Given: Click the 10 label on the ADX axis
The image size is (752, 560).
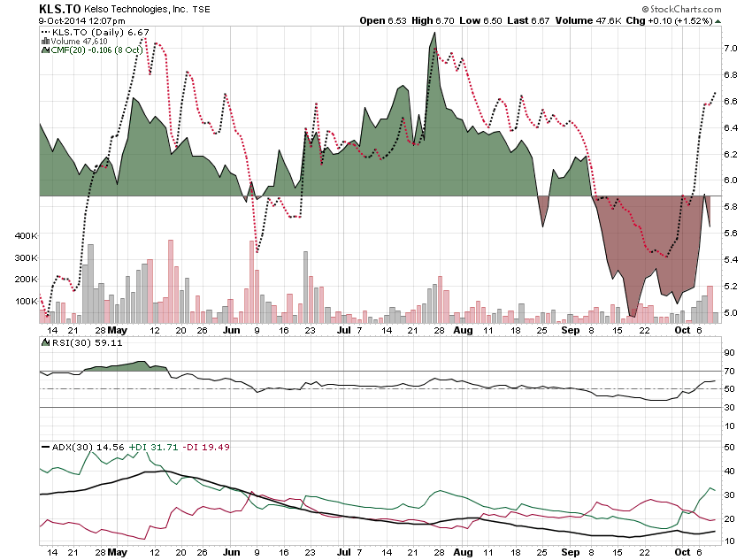Looking at the screenshot, I should point(729,541).
